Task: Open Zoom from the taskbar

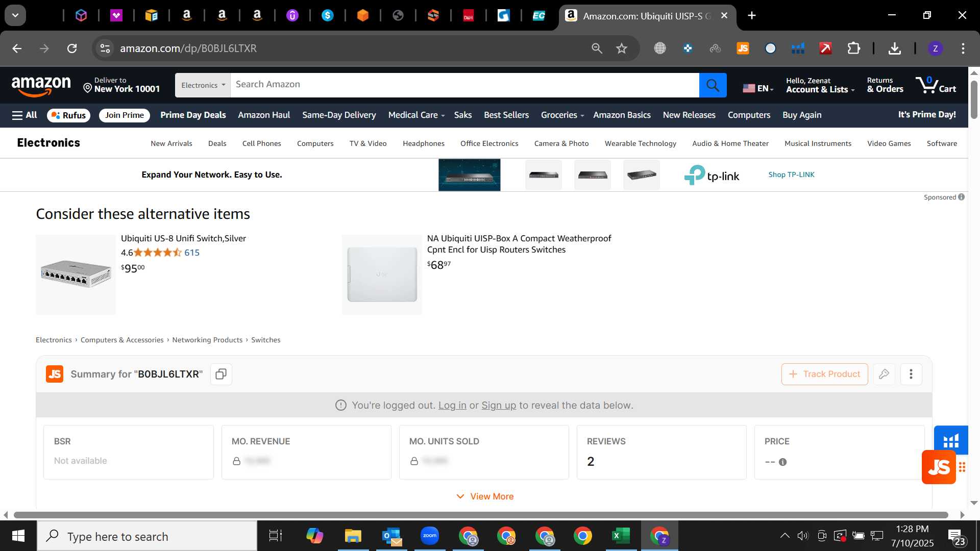Action: [x=429, y=536]
